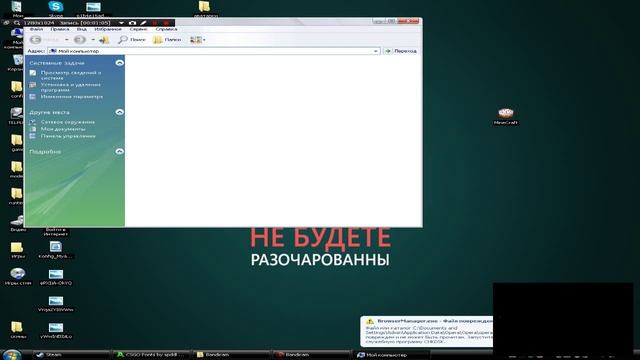Click the BrowserManager.exe warning balloon
The image size is (640, 360).
427,331
